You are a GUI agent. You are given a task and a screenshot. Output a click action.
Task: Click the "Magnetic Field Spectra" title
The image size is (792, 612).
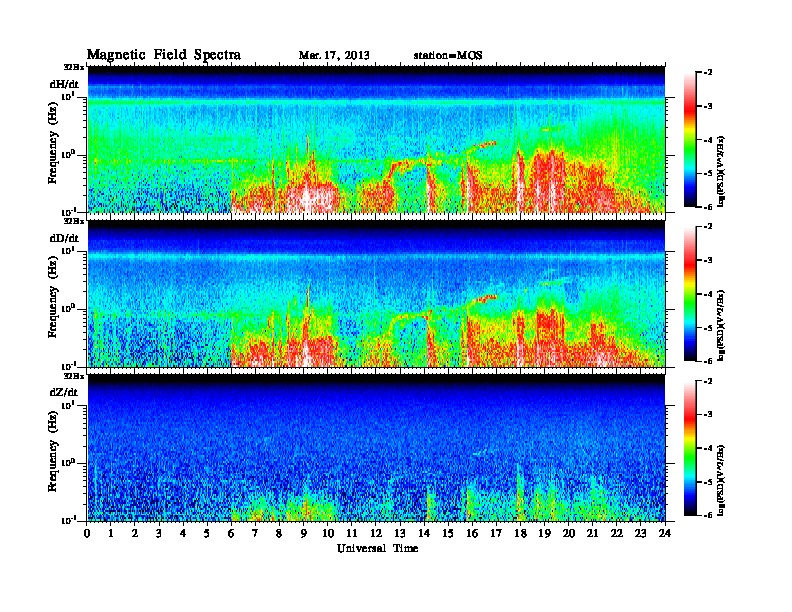(x=164, y=55)
